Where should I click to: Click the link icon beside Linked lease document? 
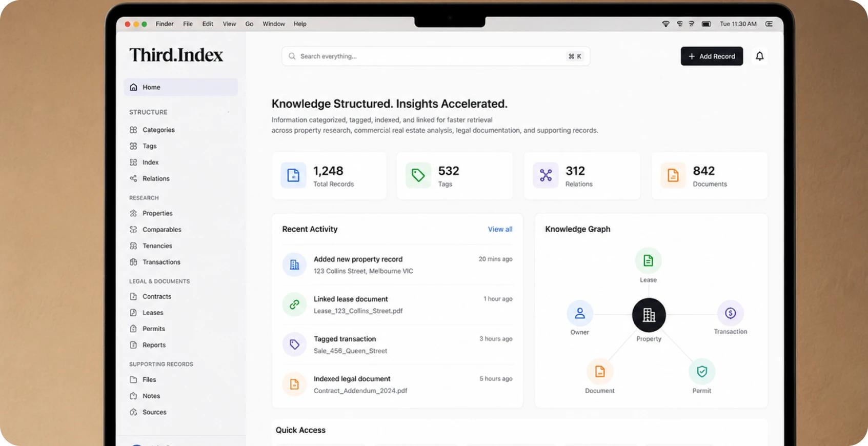[x=294, y=305]
